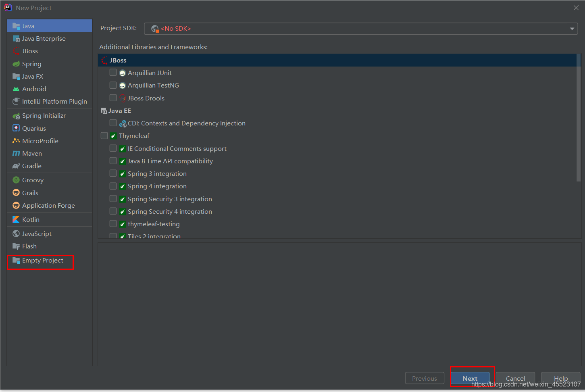The image size is (585, 392).
Task: Enable Arquillian JUnit checkbox
Action: [113, 73]
